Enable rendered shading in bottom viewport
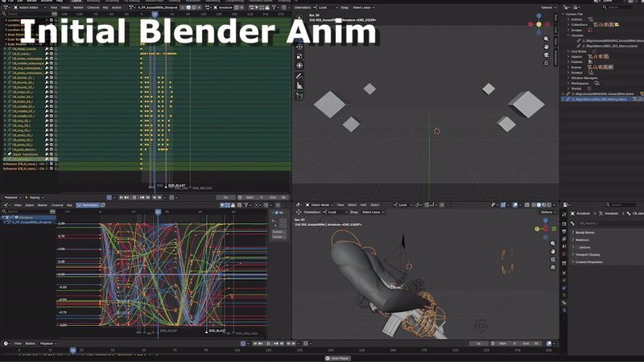Viewport: 644px width, 362px height. pyautogui.click(x=549, y=205)
